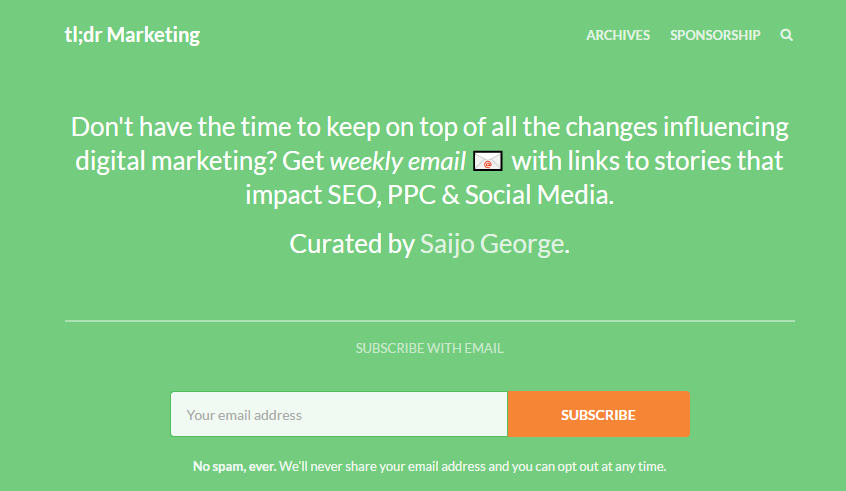The width and height of the screenshot is (846, 491).
Task: Click "impact SEO, PPC & Social Media." line
Action: [430, 194]
